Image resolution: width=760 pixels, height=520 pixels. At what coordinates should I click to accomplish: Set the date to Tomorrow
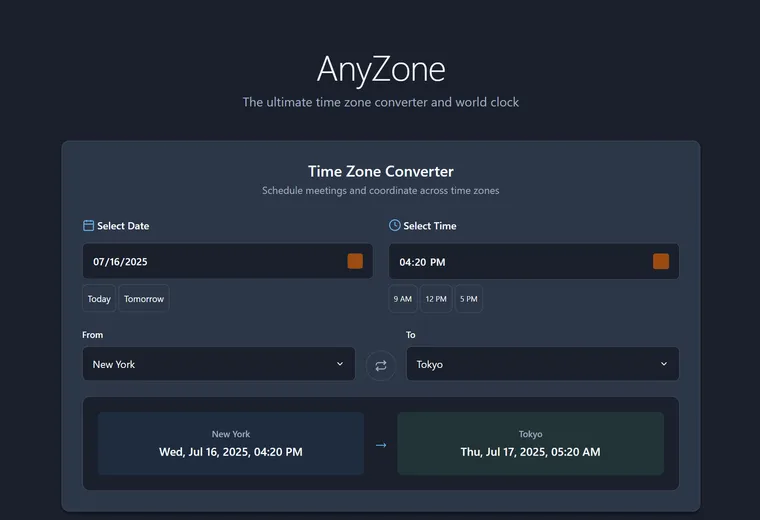pos(144,299)
